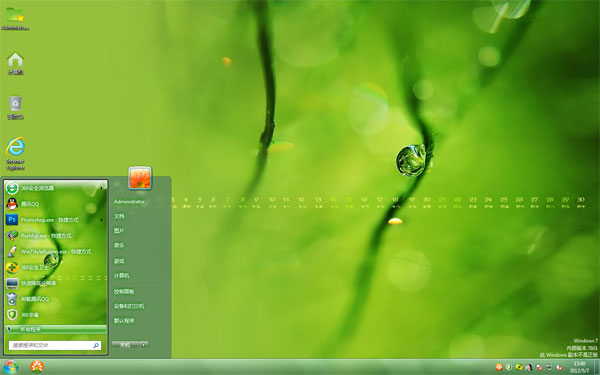Viewport: 600px width, 375px height.
Task: Click the Windows Start orb
Action: [11, 367]
